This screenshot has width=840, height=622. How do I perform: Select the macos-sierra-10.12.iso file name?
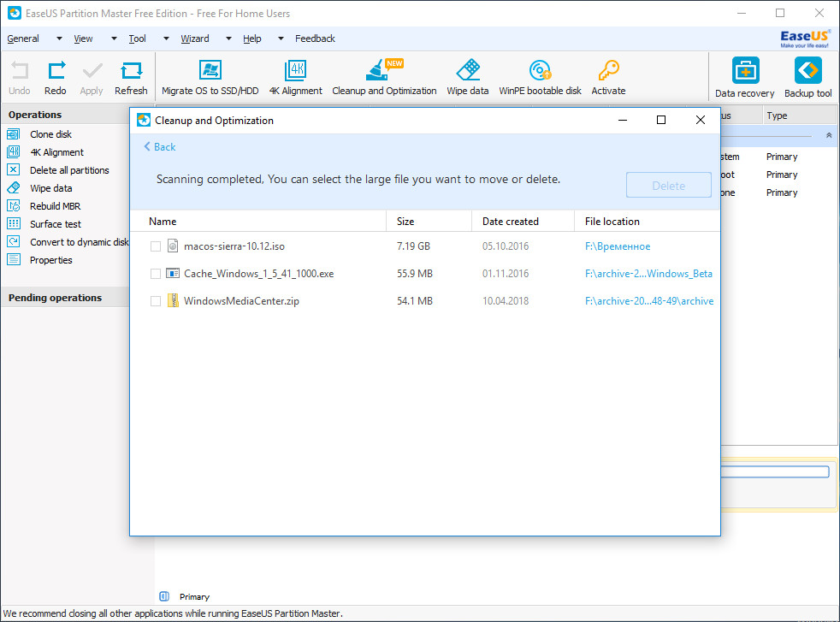coord(234,246)
